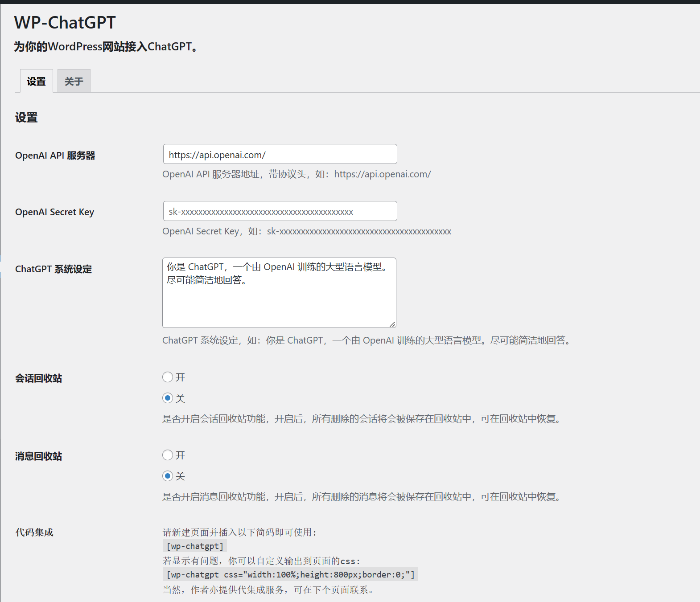The height and width of the screenshot is (602, 700).
Task: Click the WP-ChatGPT page title
Action: click(x=65, y=22)
